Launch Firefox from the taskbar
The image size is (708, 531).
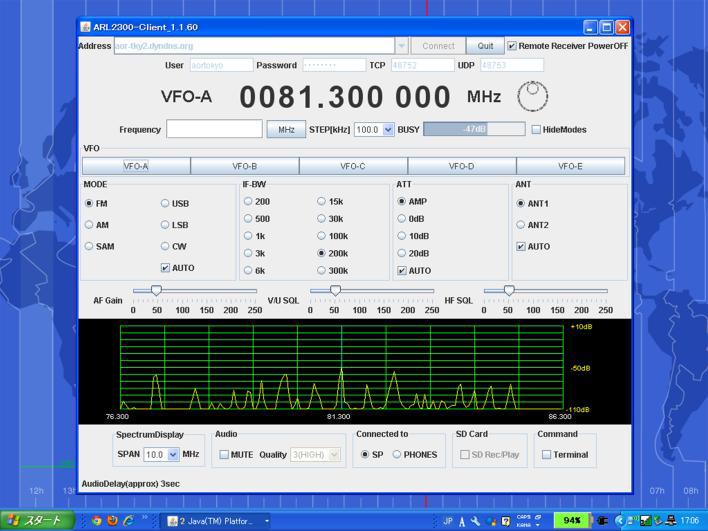coord(112,521)
